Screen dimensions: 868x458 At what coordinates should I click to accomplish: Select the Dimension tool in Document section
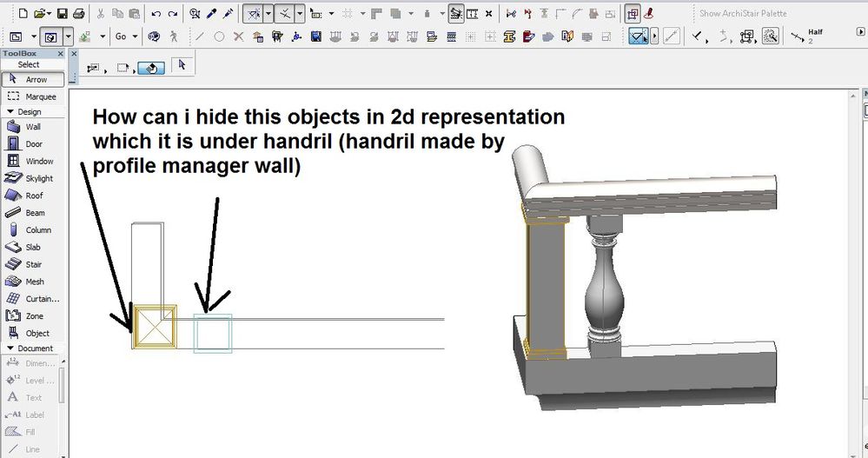coord(31,363)
